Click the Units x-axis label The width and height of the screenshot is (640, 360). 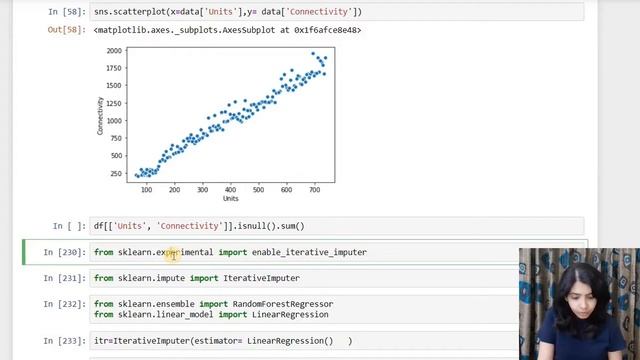[231, 199]
